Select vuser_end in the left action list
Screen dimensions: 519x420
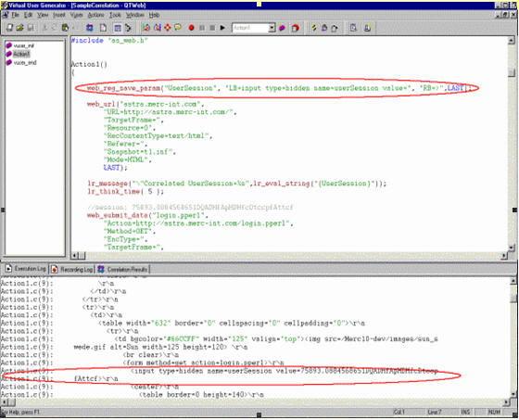pyautogui.click(x=21, y=63)
